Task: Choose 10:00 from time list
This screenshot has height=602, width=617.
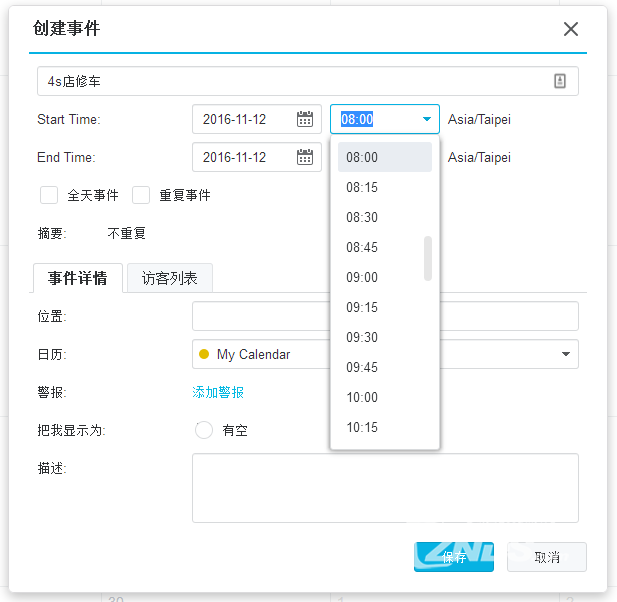Action: point(385,397)
